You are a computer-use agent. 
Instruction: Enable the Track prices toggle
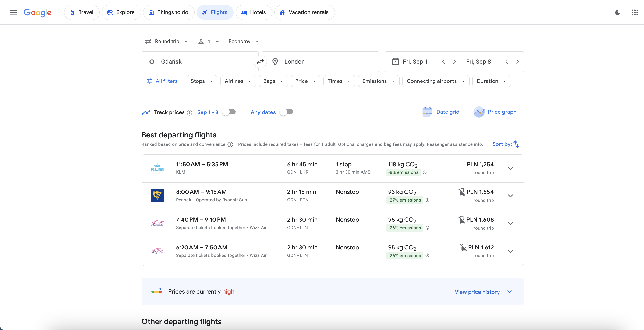pos(229,112)
